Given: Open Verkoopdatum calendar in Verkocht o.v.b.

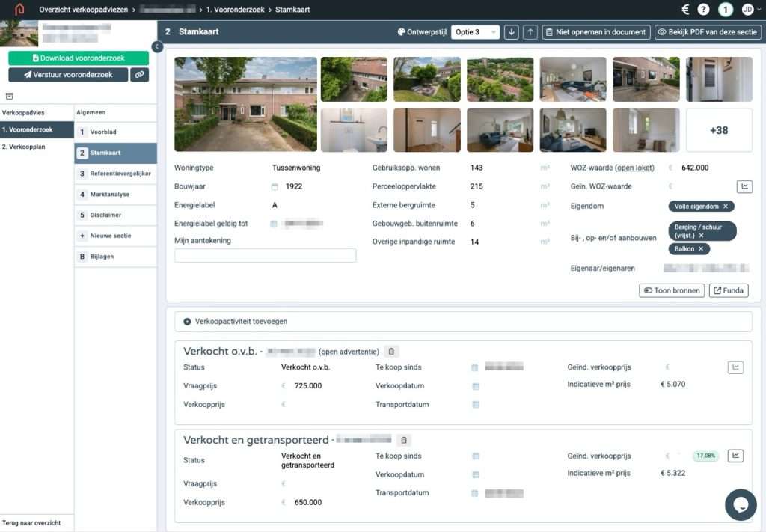Looking at the screenshot, I should pos(475,386).
